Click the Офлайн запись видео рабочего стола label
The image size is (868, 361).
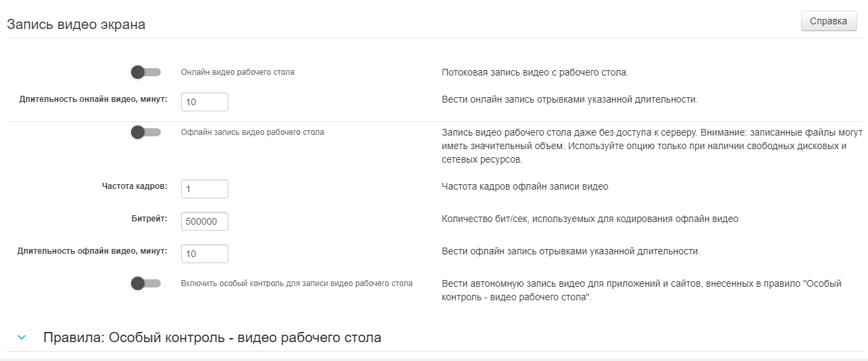click(x=252, y=132)
